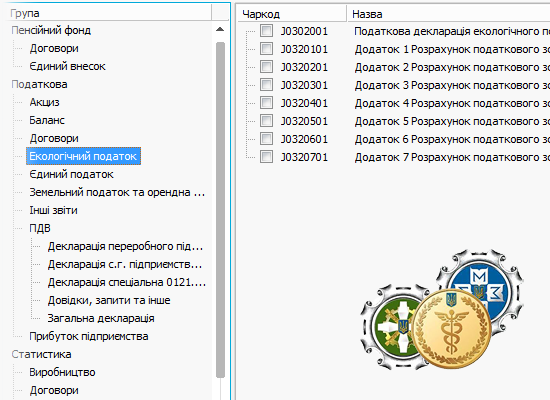Select the Податкова group
550x400 pixels.
click(39, 85)
